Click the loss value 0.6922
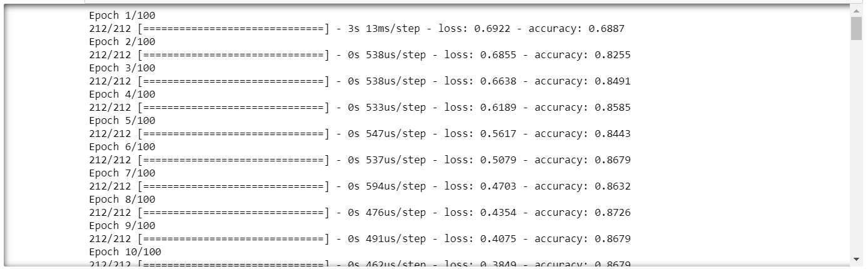868x269 pixels. tap(492, 28)
